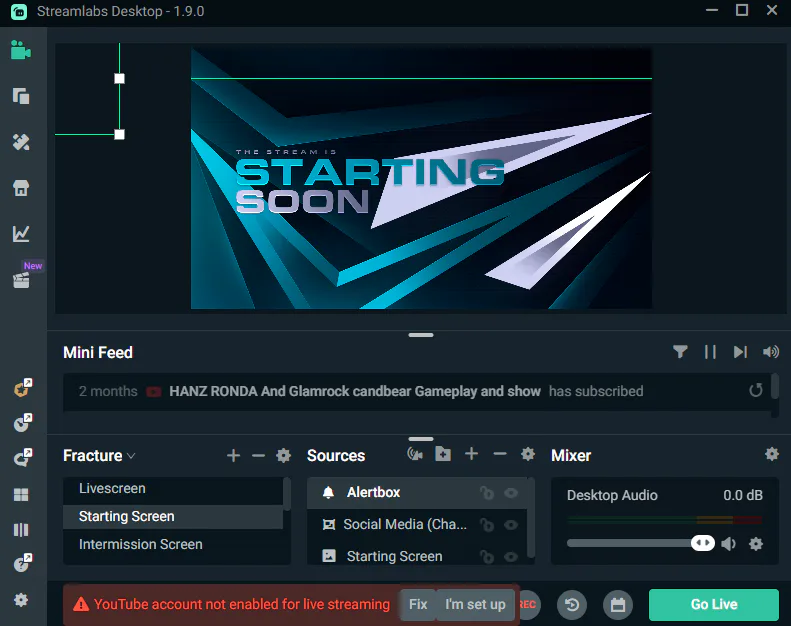The height and width of the screenshot is (626, 791).
Task: Open the Highlighter clapperboard icon marked New
Action: click(x=21, y=279)
